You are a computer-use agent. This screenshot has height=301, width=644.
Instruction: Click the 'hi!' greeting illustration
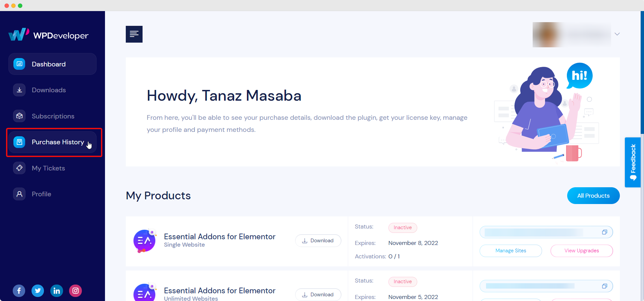coord(580,76)
